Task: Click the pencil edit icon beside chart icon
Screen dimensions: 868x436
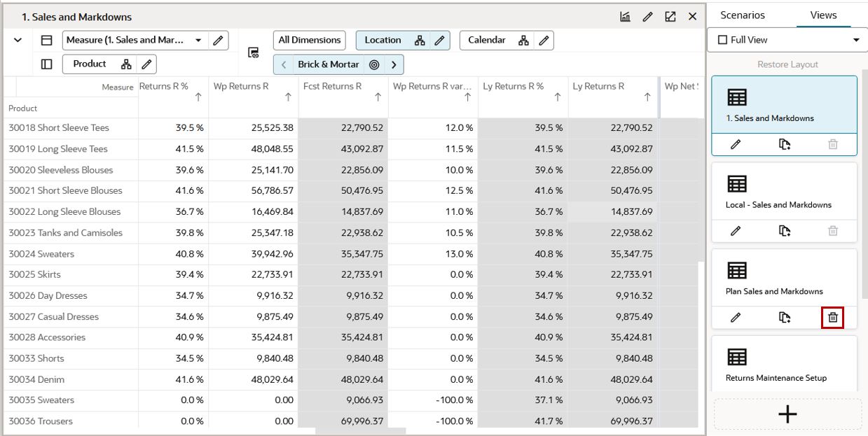Action: pyautogui.click(x=647, y=17)
